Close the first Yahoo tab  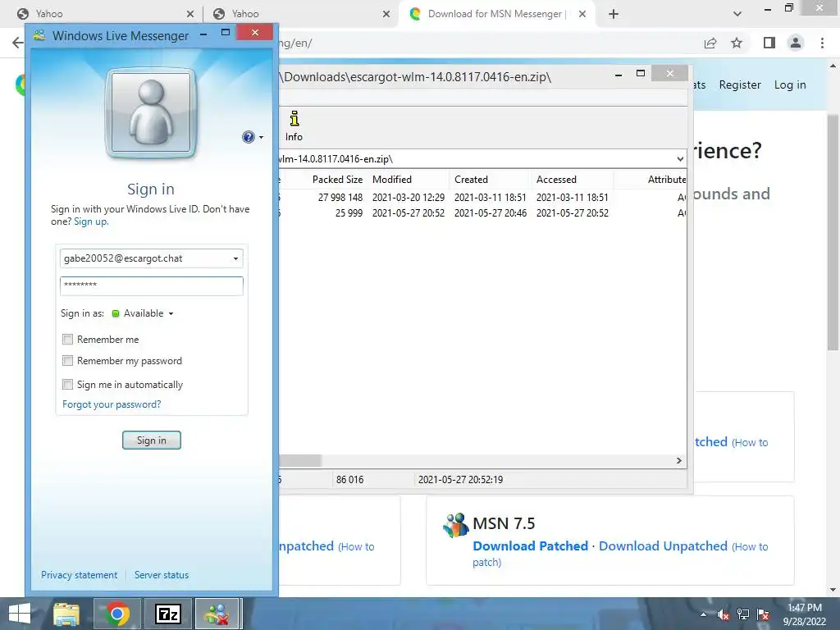[x=190, y=14]
